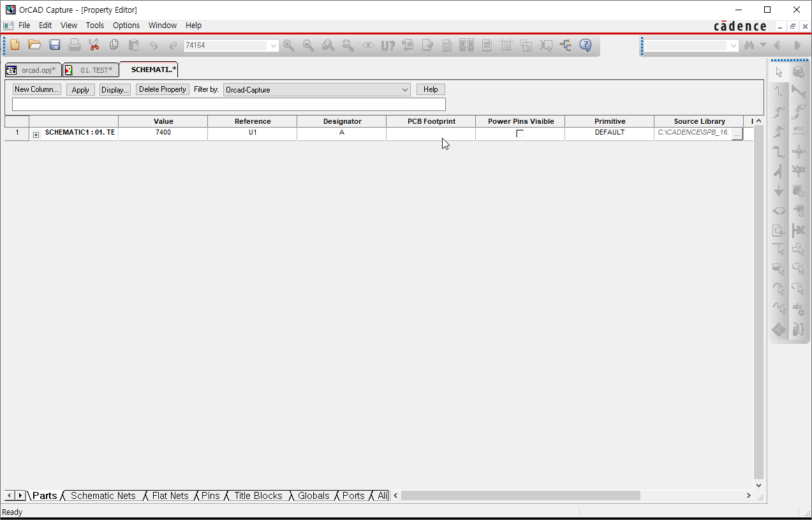Click the Delete Property button
Viewport: 812px width, 520px height.
163,89
